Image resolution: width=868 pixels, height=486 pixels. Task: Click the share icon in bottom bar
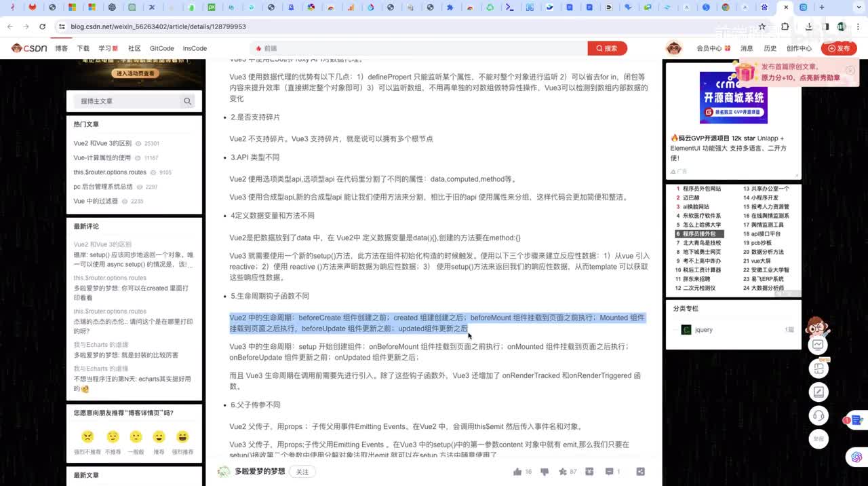[x=640, y=472]
